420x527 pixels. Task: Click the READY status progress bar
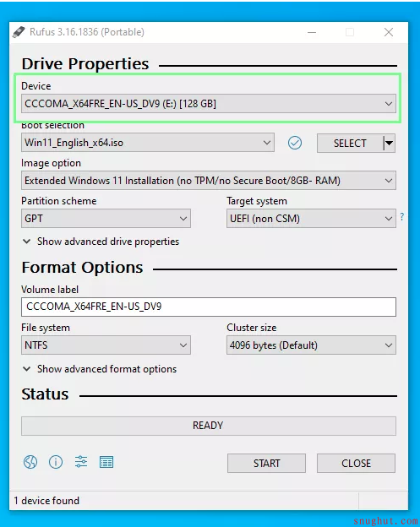point(209,426)
